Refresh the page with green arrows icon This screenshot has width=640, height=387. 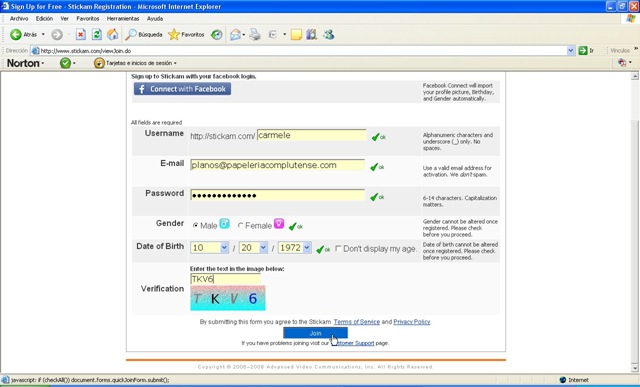[96, 35]
